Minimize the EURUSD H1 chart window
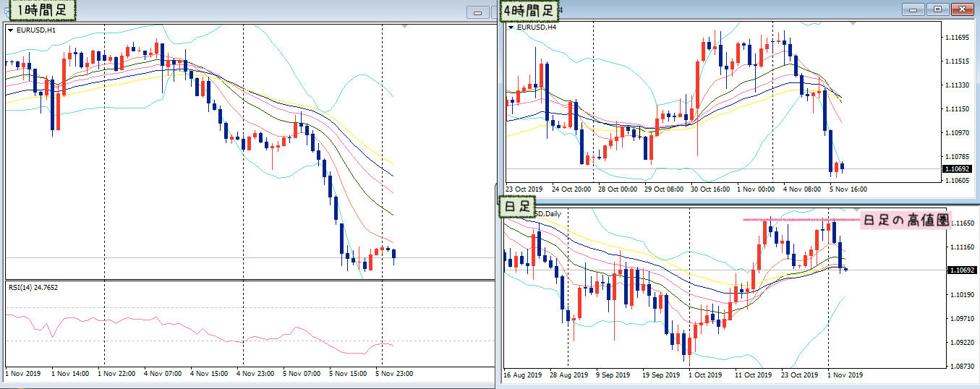980x389 pixels. (x=478, y=12)
